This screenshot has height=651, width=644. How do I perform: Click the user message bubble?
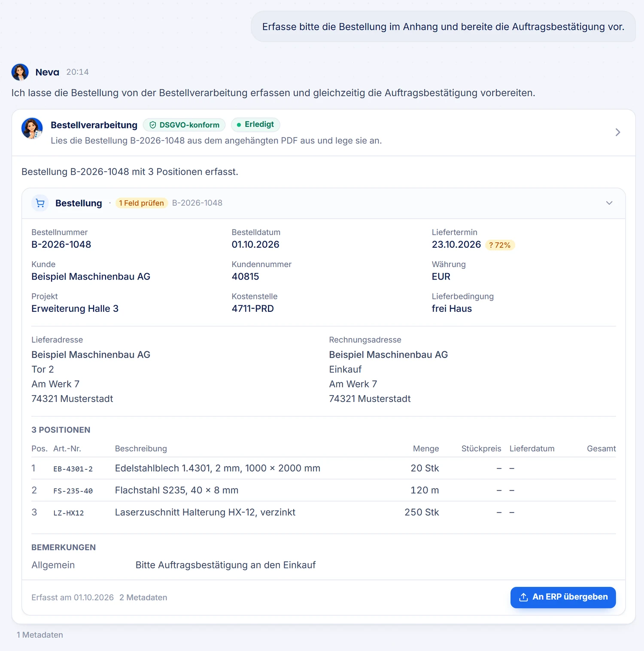(x=443, y=27)
